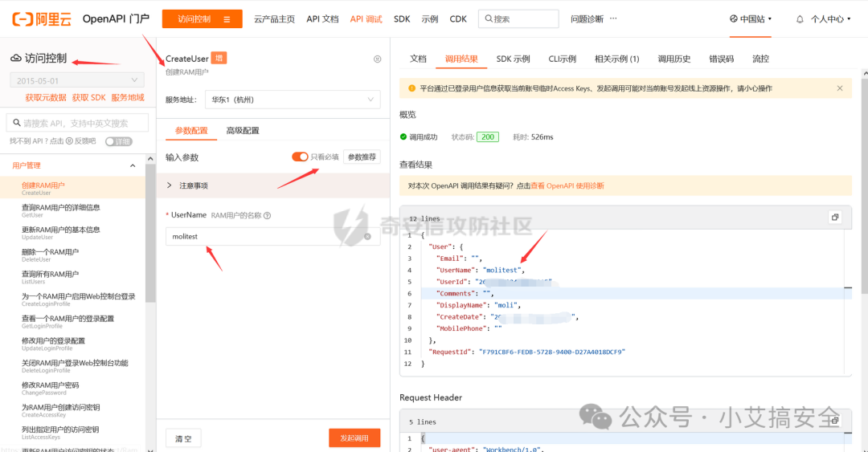Select 查询所有RAM用户 ListUsers
This screenshot has height=452, width=868.
(72, 277)
